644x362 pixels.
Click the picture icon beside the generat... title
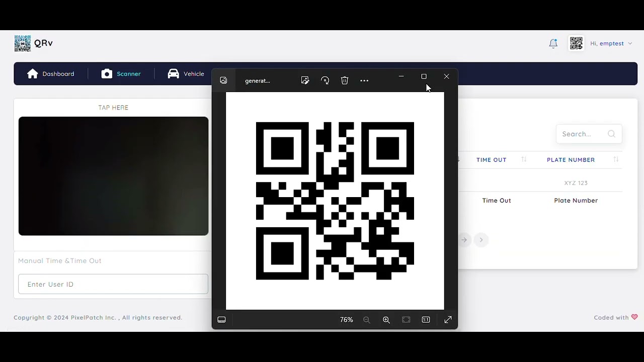tap(223, 80)
